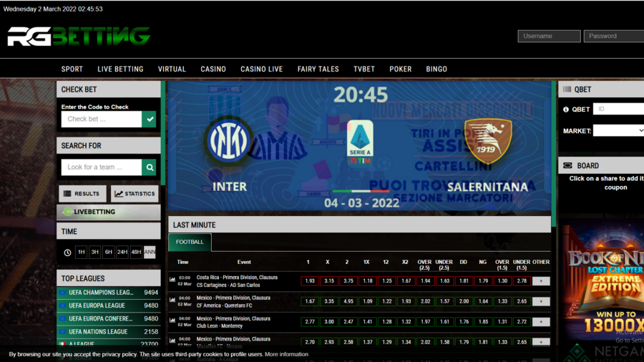
Task: Open the FAIRY TALES menu
Action: tap(318, 69)
